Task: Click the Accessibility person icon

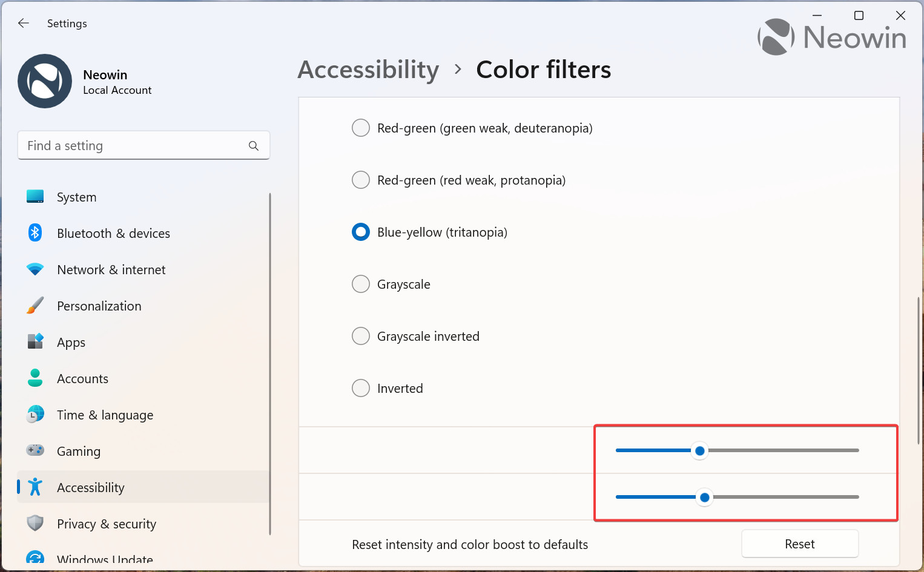Action: 35,487
